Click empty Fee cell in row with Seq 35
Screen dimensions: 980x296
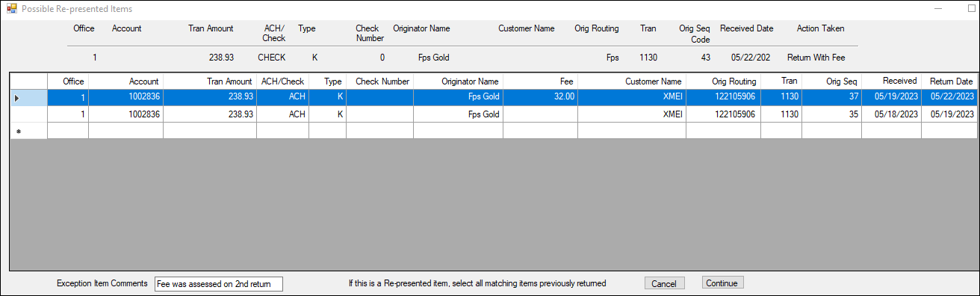pos(540,114)
